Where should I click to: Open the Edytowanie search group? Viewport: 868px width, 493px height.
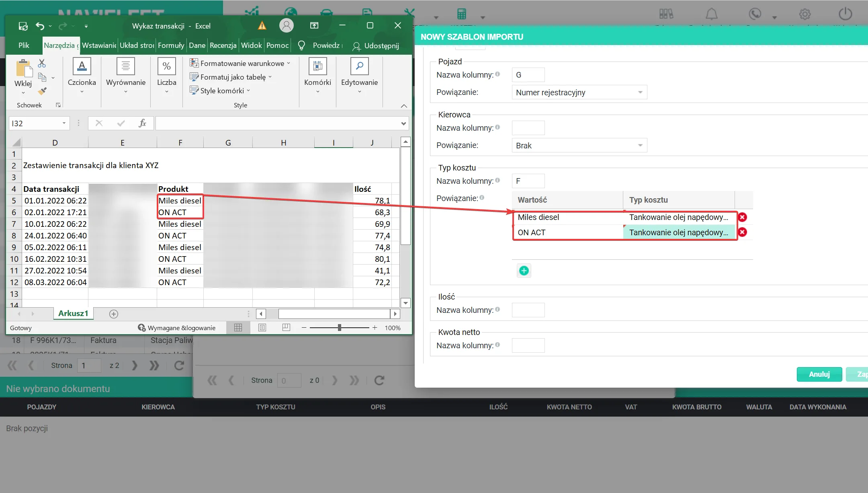tap(359, 76)
